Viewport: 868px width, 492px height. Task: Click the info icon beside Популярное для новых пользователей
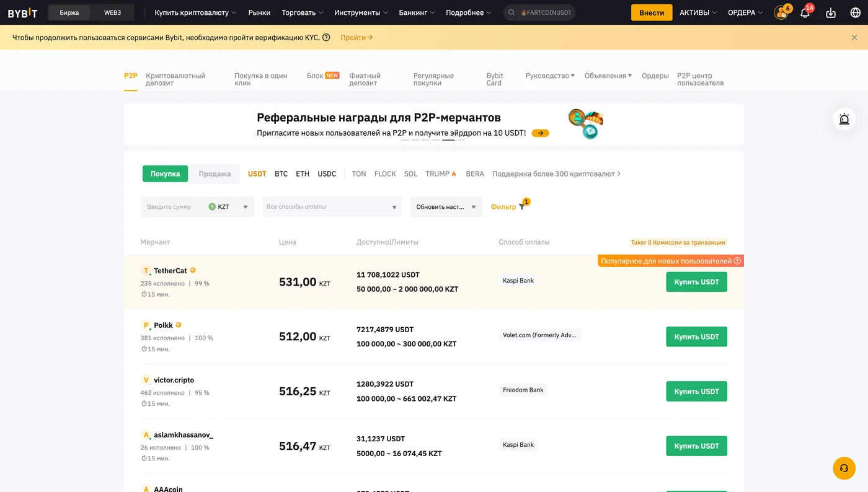coord(737,261)
